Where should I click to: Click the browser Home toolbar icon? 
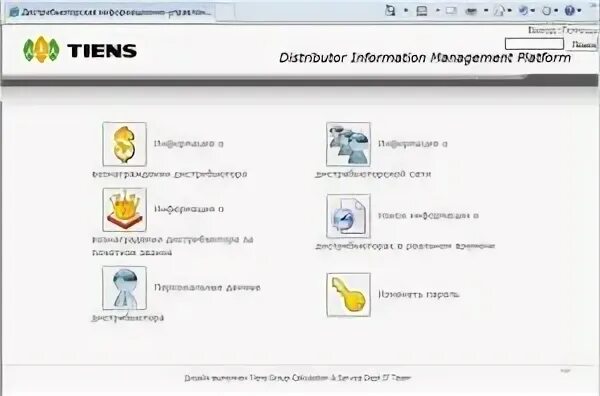click(x=390, y=10)
